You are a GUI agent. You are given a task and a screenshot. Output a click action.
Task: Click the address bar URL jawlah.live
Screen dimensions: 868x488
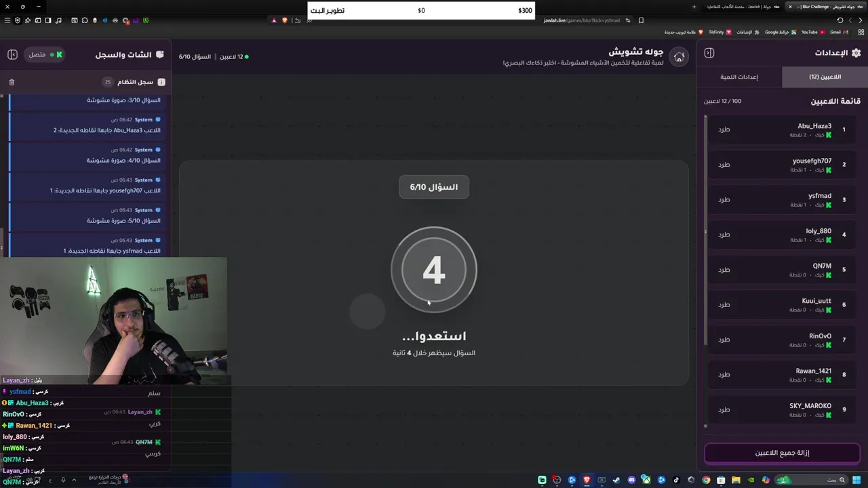582,20
